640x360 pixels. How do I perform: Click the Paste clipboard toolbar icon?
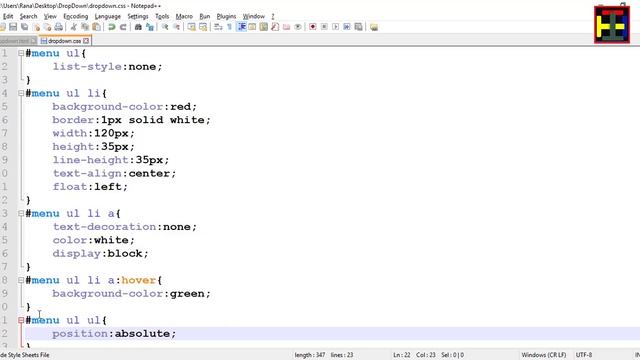pos(96,27)
